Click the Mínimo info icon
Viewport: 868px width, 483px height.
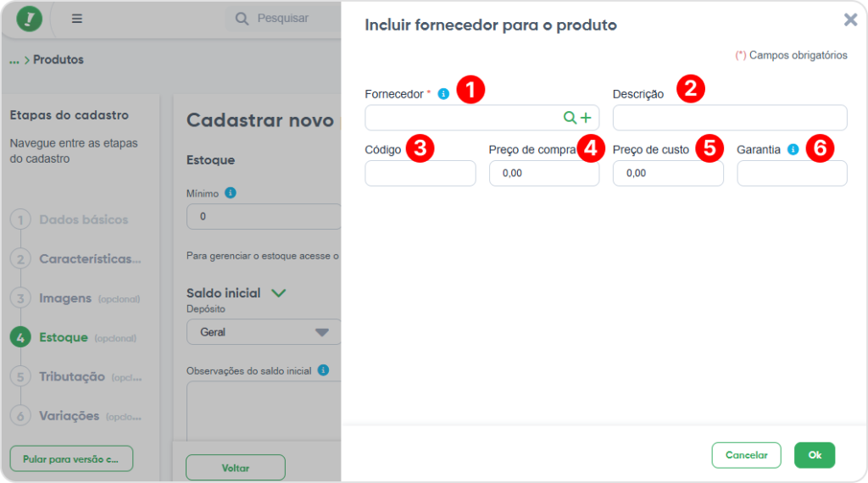pos(231,193)
